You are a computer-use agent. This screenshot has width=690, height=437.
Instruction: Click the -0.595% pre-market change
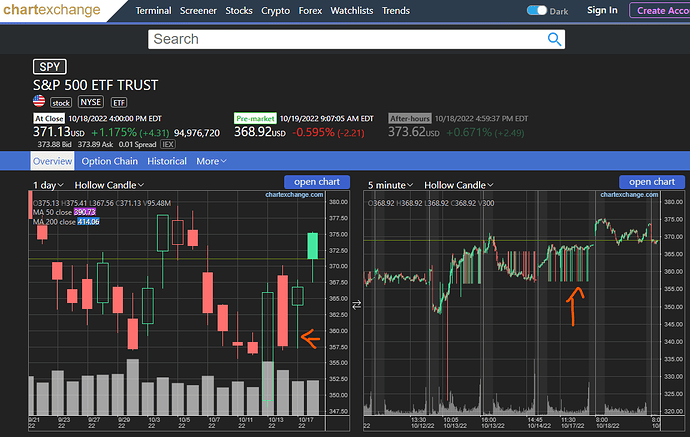[x=313, y=132]
